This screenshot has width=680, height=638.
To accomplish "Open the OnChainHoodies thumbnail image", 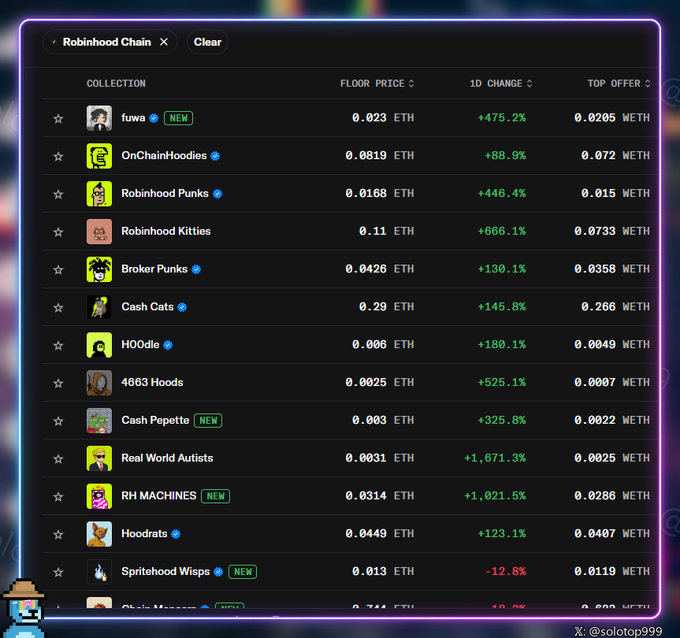I will pos(99,156).
